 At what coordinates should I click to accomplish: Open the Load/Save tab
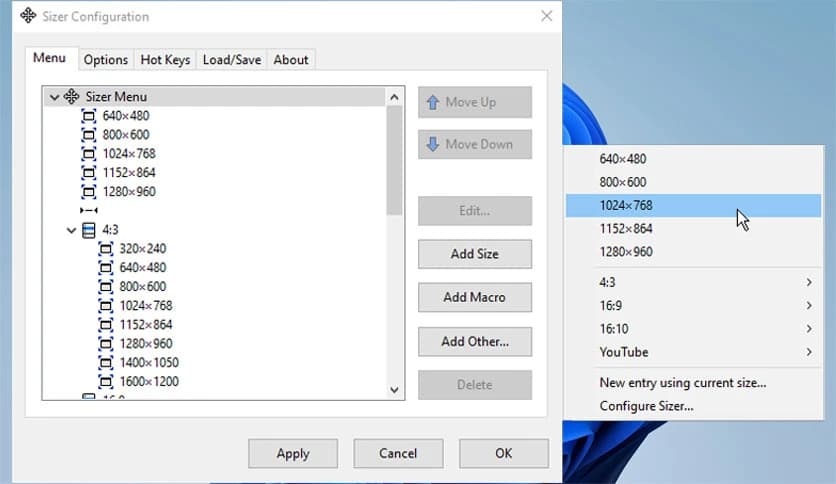coord(232,60)
